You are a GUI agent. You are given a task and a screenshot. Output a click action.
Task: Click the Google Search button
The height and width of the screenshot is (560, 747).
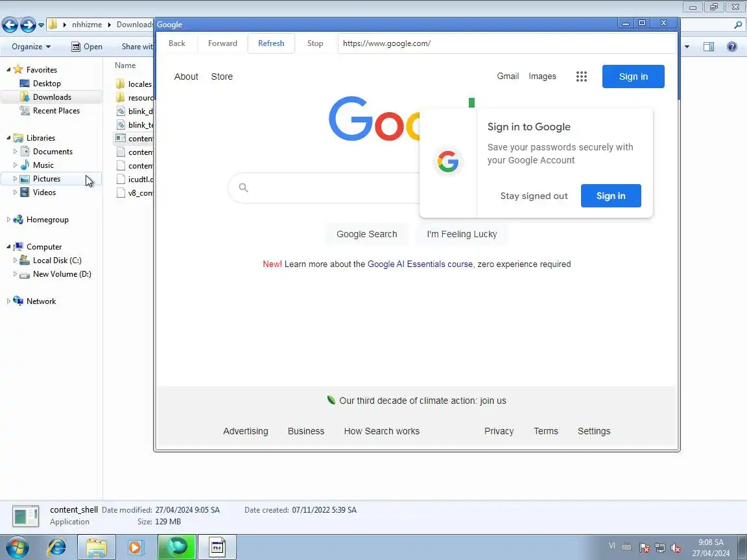[367, 234]
